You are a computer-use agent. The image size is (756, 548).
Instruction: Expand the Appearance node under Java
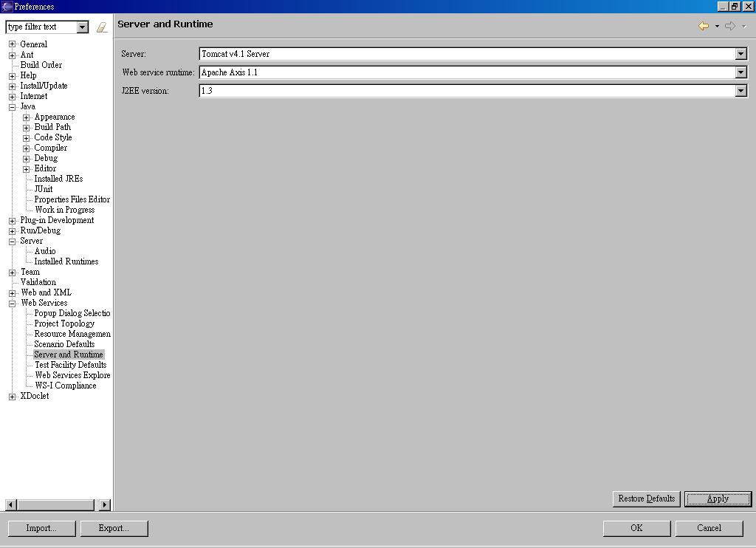(26, 117)
